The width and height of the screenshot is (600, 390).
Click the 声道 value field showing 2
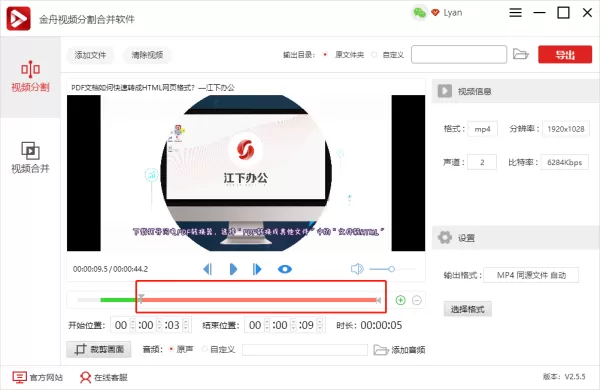pyautogui.click(x=482, y=162)
